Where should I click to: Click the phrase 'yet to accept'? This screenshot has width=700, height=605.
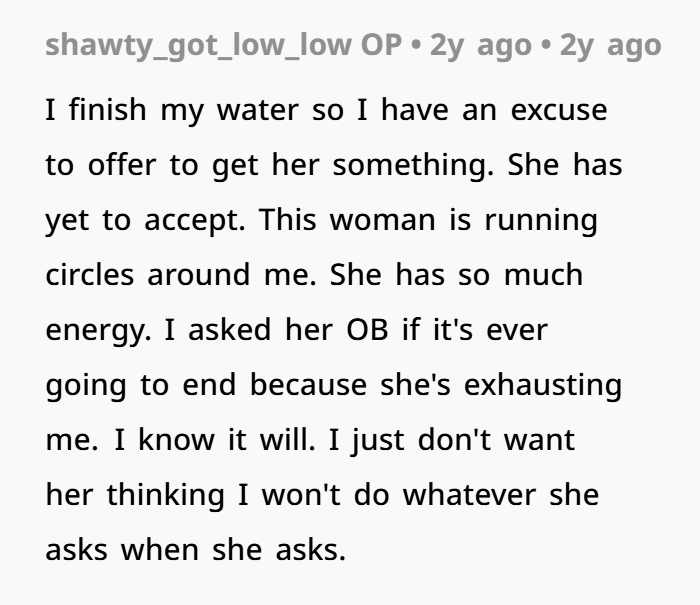(x=146, y=221)
